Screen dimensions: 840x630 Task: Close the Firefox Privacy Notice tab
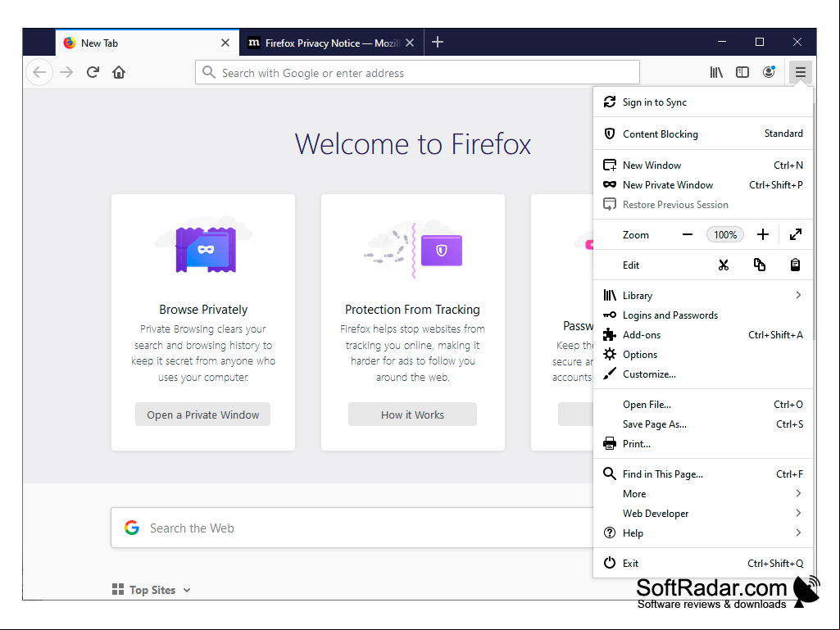[410, 43]
